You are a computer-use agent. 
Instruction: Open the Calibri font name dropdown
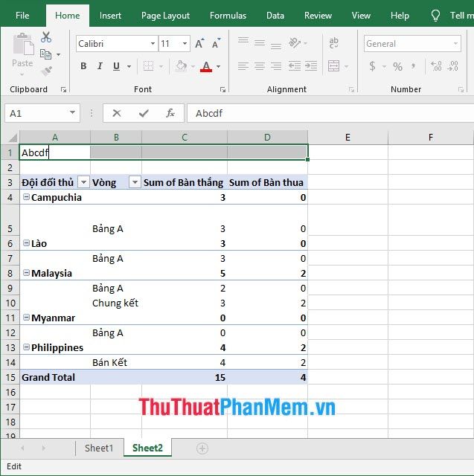click(153, 44)
